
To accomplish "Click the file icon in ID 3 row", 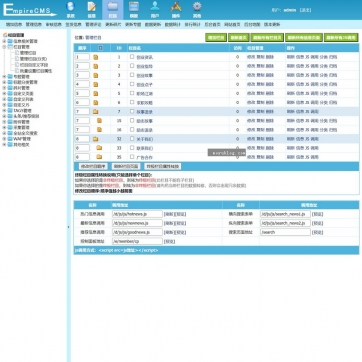I will pos(96,75).
